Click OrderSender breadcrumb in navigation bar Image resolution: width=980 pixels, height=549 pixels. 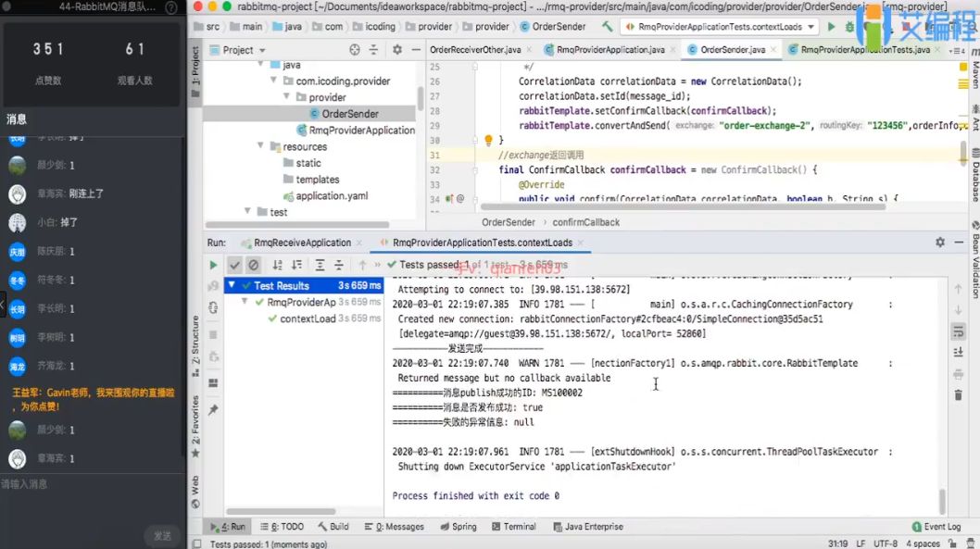[x=553, y=27]
